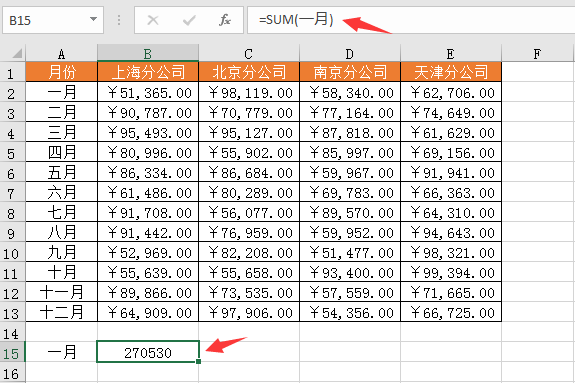The width and height of the screenshot is (575, 383).
Task: Select cell with ¥93,400.00
Action: point(350,272)
